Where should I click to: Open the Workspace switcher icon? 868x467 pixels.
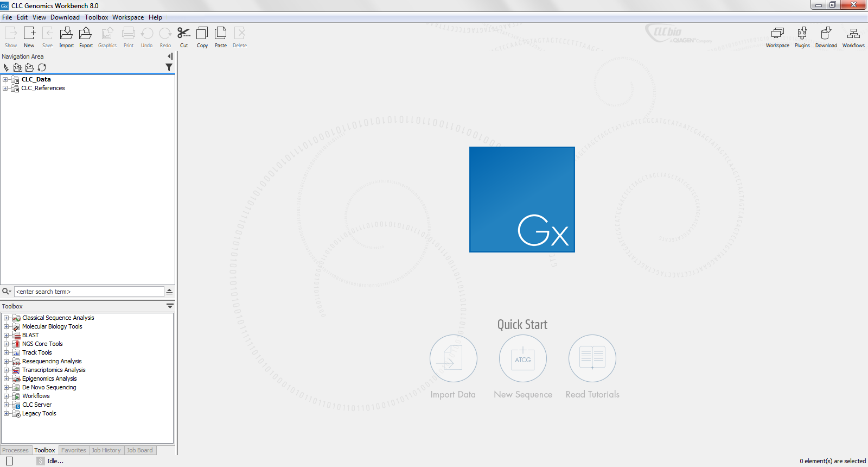click(777, 37)
